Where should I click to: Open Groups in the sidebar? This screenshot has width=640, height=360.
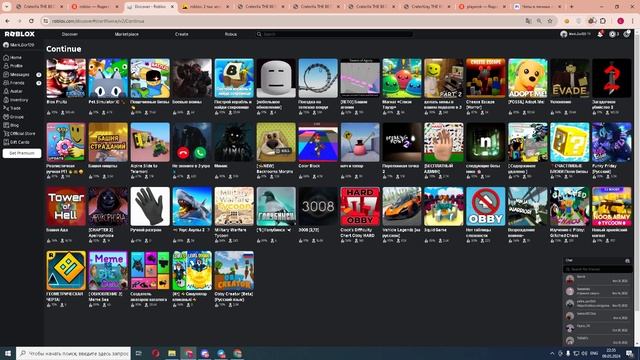13,117
